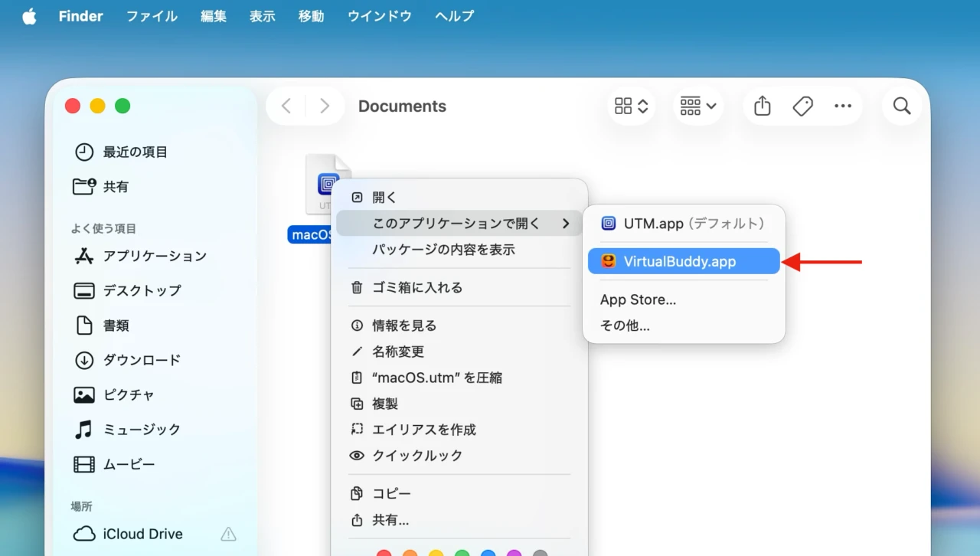Open ダウンロード in the sidebar
Viewport: 980px width, 556px height.
click(142, 360)
